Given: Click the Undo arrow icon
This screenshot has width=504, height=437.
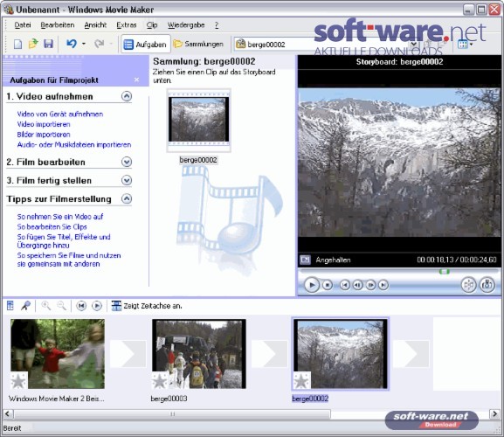Looking at the screenshot, I should [x=72, y=44].
